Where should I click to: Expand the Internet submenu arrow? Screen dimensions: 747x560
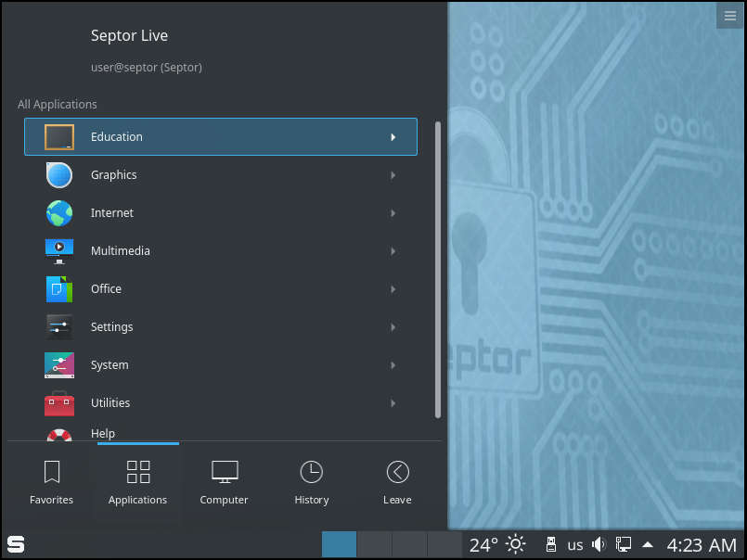tap(392, 212)
